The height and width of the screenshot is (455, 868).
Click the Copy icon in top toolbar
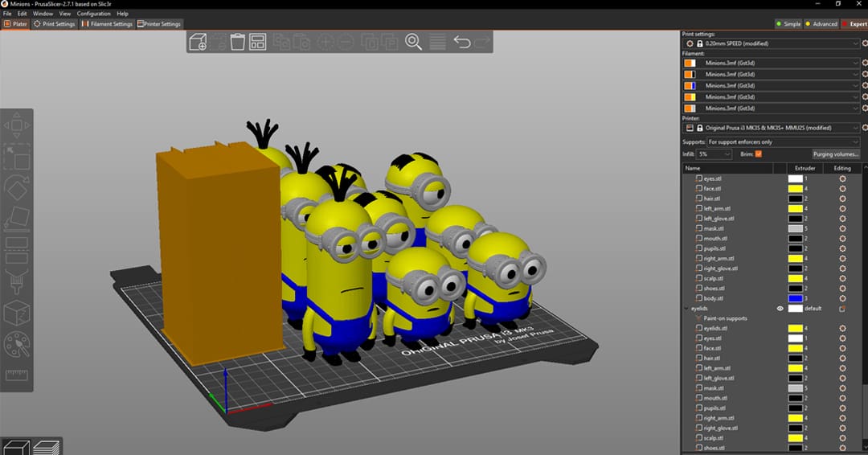tap(282, 42)
